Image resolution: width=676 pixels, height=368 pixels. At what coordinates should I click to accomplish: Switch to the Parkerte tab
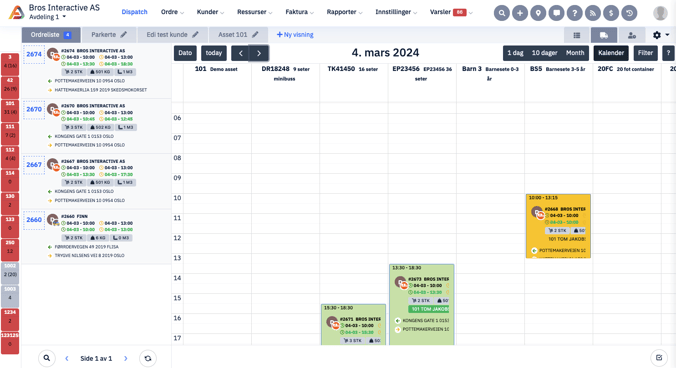click(x=109, y=34)
